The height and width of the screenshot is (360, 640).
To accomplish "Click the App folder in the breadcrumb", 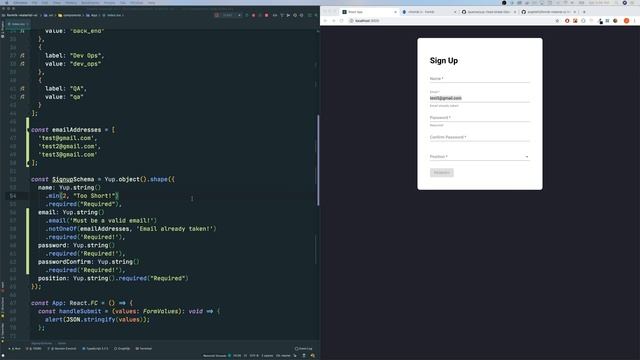I will click(x=92, y=15).
